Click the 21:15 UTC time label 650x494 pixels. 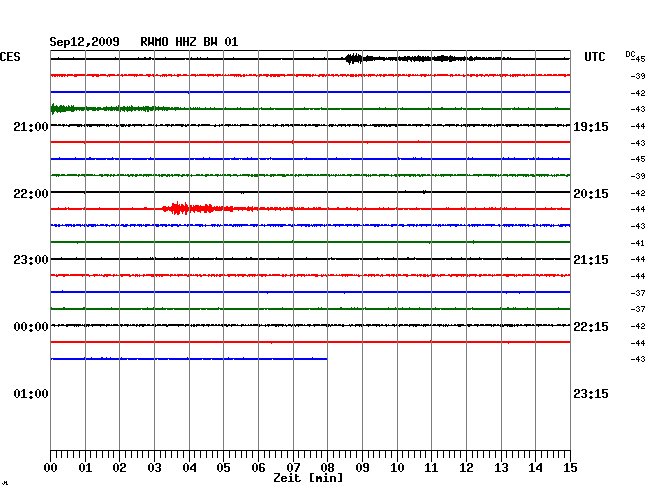591,260
